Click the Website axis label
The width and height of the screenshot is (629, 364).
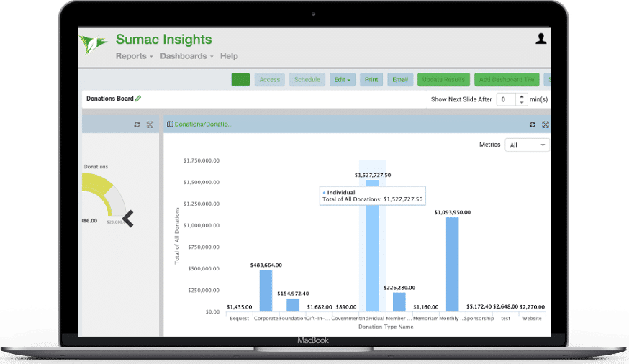pos(532,318)
